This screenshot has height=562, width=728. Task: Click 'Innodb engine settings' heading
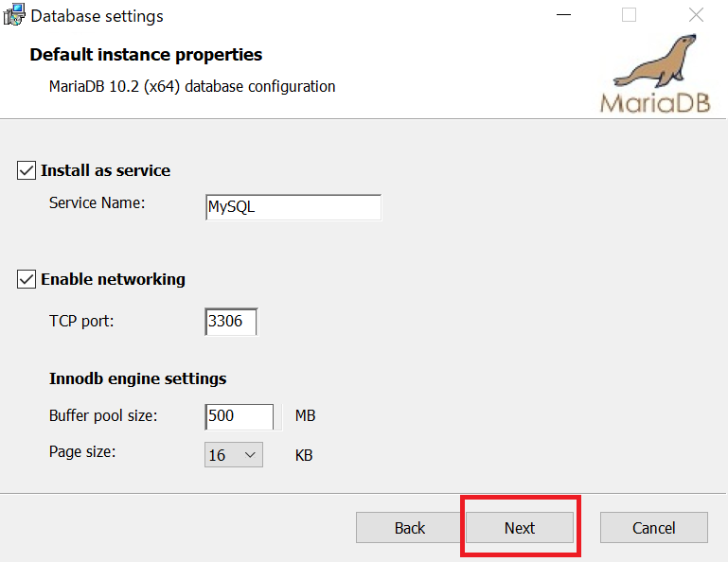click(138, 378)
